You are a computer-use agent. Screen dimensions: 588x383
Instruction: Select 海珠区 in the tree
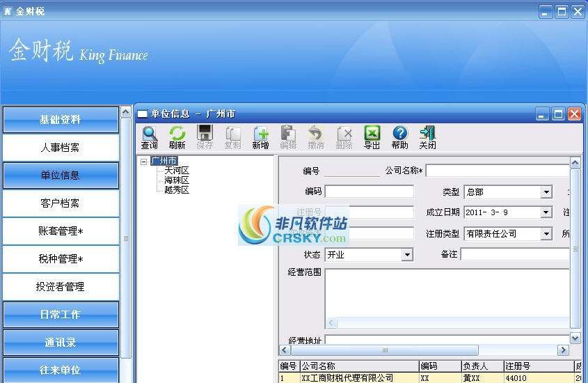click(176, 180)
